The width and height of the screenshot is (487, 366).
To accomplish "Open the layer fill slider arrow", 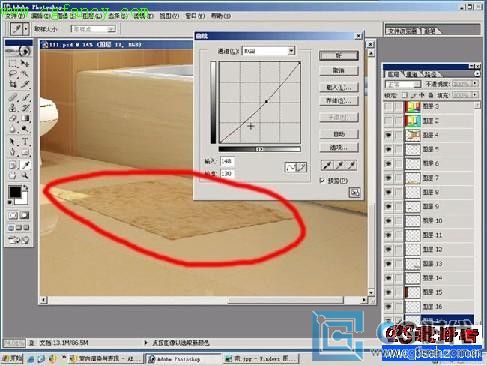I will point(475,95).
